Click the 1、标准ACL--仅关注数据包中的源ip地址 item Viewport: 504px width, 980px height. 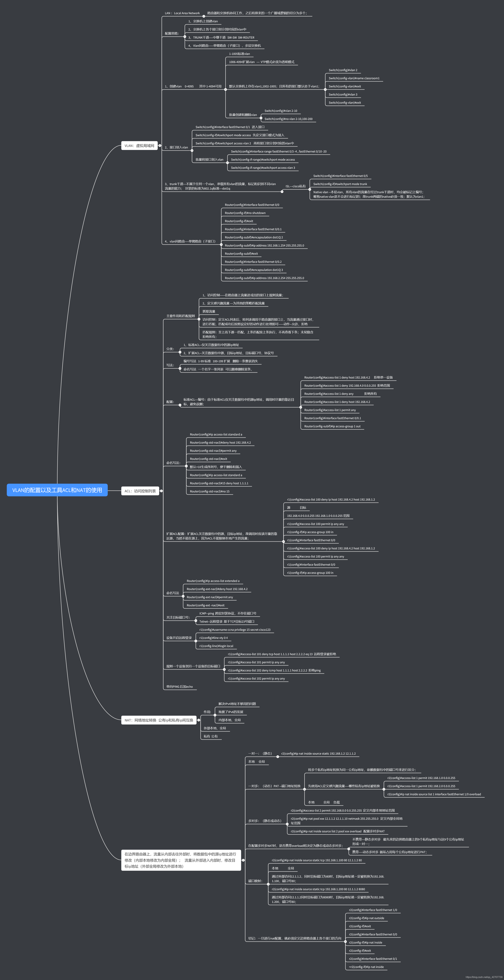tap(211, 345)
